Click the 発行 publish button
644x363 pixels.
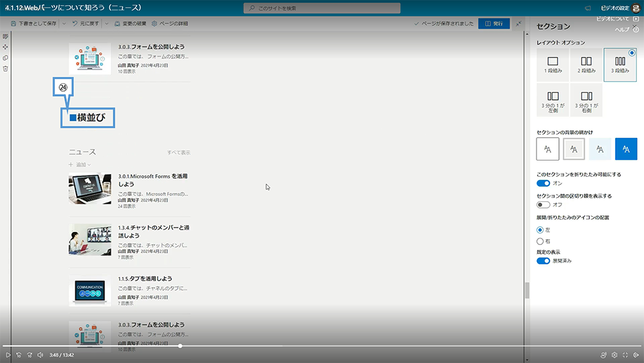point(494,23)
